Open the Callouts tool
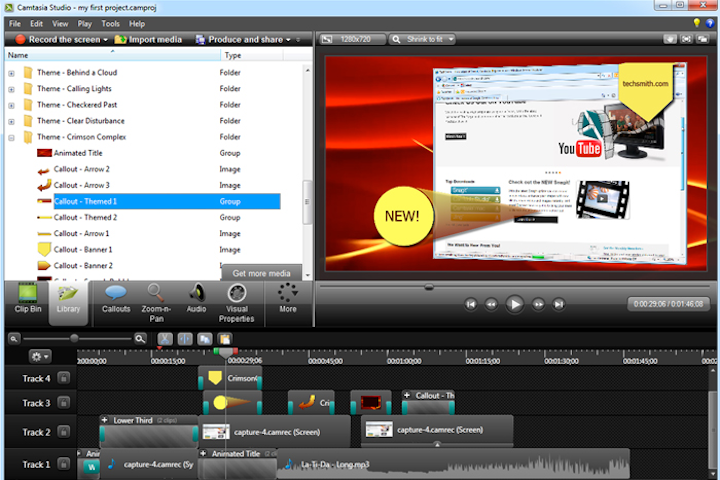 tap(116, 299)
